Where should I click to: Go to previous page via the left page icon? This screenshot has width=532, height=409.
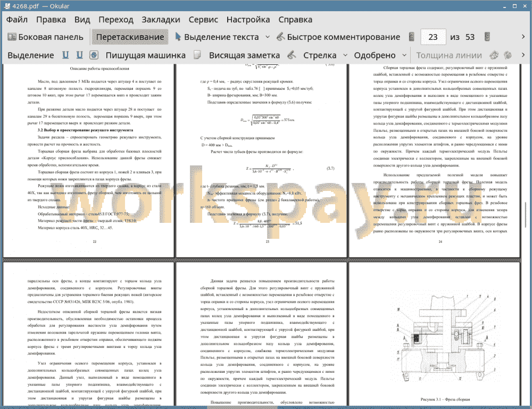(x=411, y=37)
